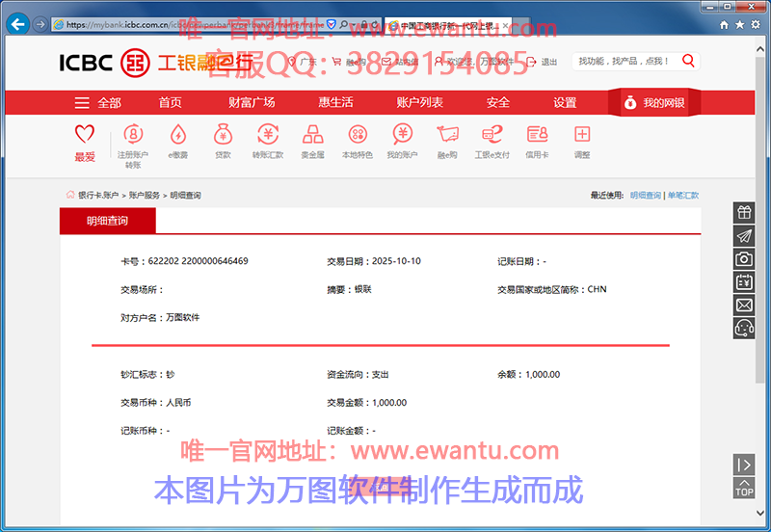The width and height of the screenshot is (771, 532).
Task: Click the red search magnifier icon
Action: (688, 61)
